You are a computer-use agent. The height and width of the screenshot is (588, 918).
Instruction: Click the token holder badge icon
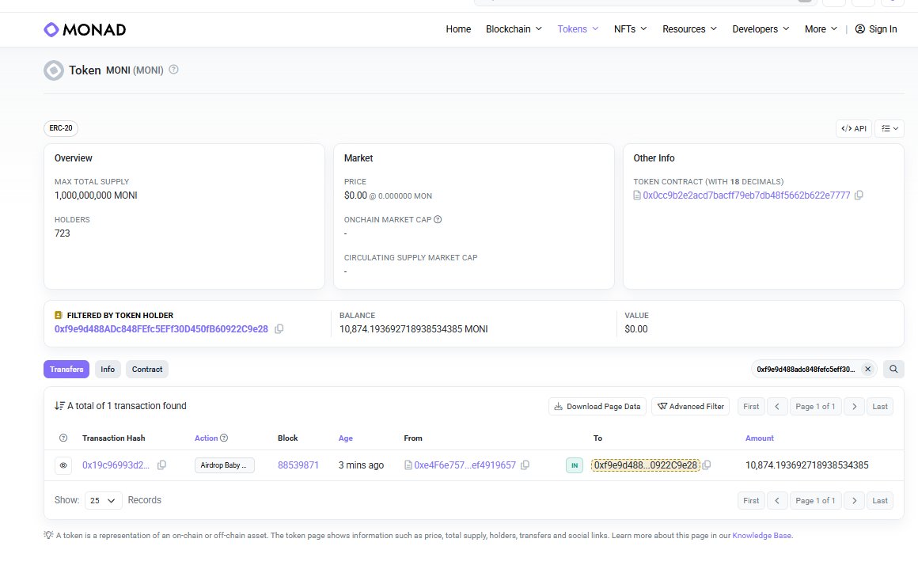click(58, 315)
